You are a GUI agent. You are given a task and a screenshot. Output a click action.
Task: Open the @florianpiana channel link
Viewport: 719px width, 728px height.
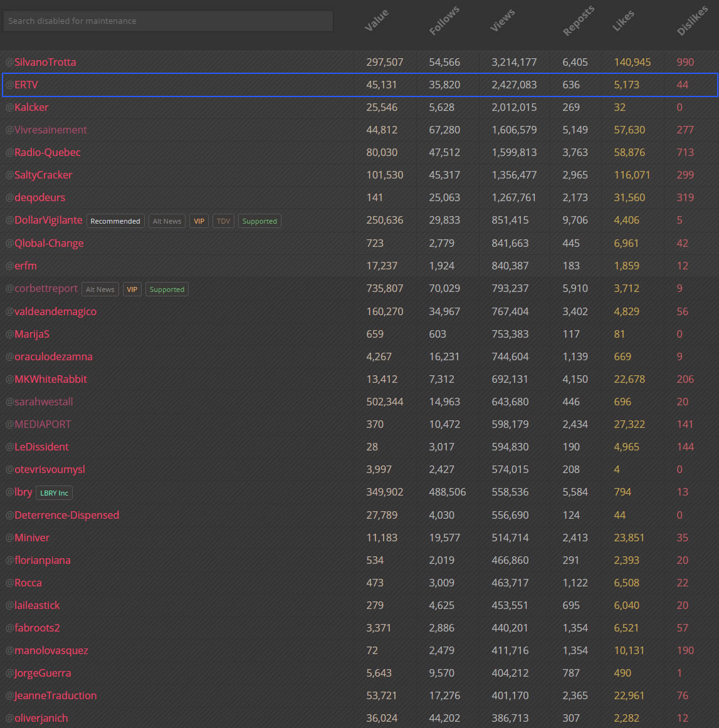click(x=38, y=560)
